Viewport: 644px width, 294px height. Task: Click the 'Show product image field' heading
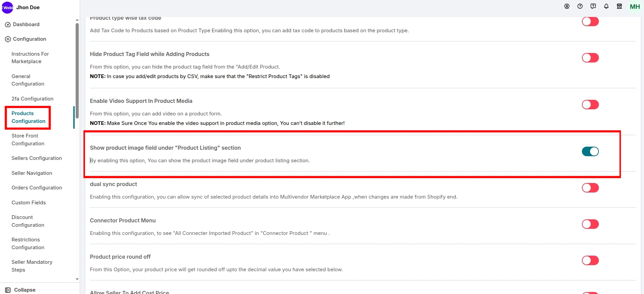(165, 148)
